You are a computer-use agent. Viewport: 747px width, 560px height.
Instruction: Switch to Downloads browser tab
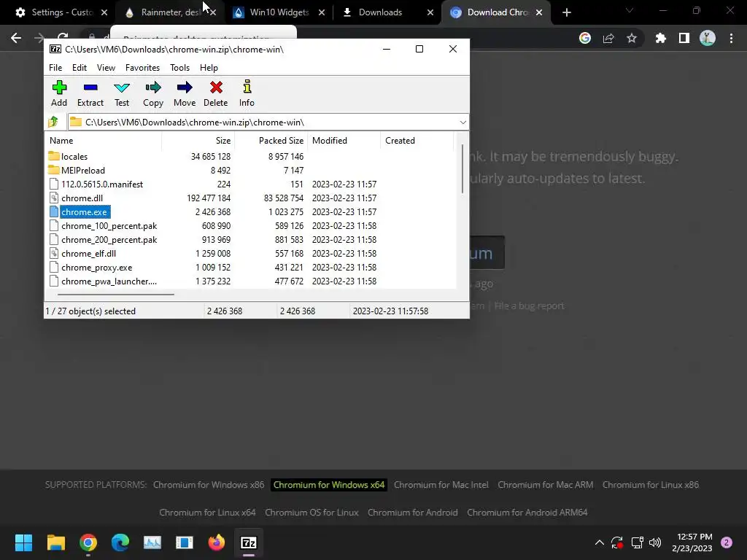click(x=381, y=12)
